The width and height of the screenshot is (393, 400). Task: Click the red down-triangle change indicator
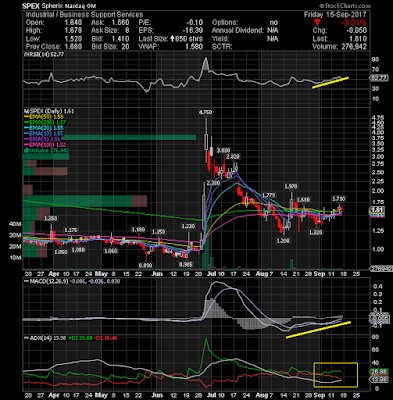[317, 23]
